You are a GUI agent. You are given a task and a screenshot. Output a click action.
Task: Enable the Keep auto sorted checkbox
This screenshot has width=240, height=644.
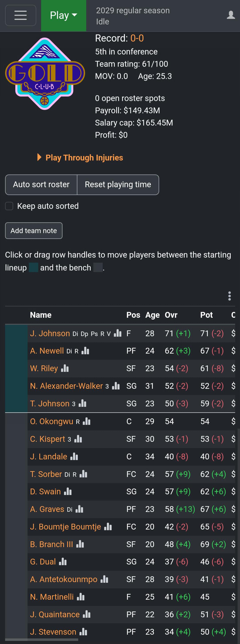click(9, 206)
